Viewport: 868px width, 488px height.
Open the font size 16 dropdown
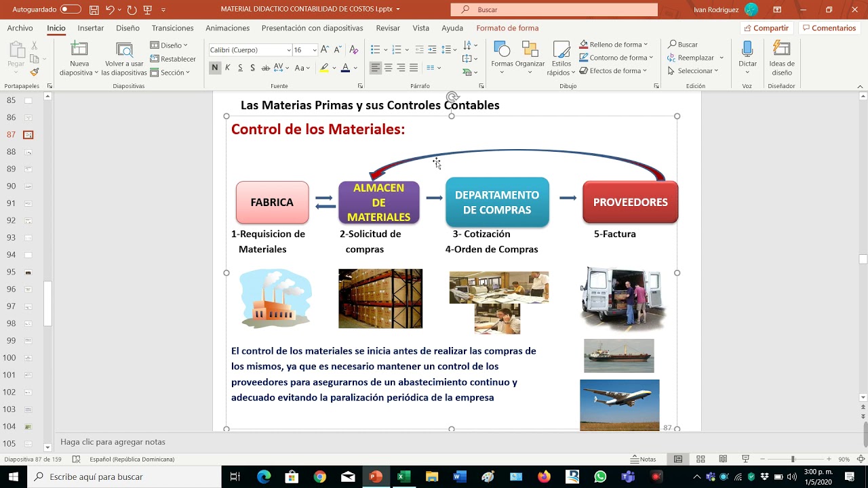[314, 49]
